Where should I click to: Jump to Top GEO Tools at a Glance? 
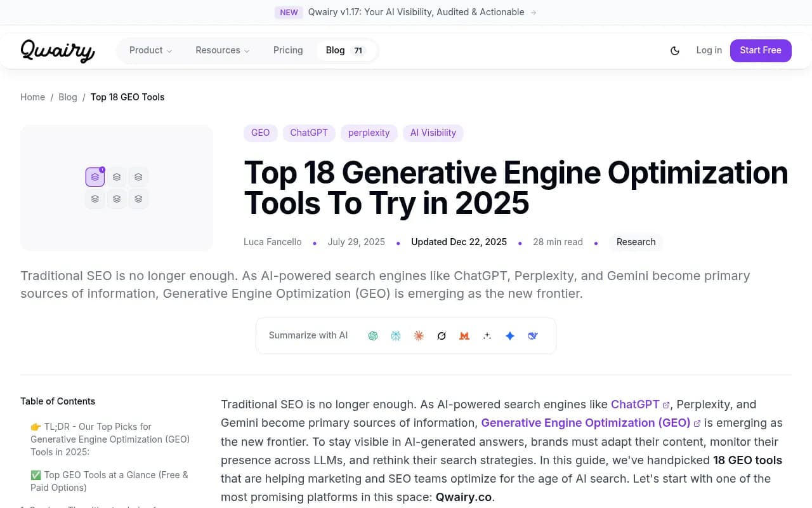(110, 481)
